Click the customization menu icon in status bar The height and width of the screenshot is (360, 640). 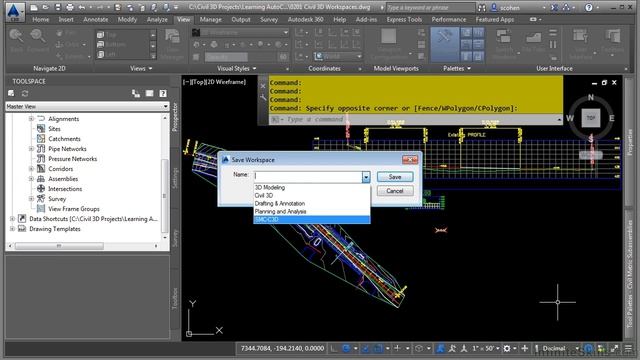click(629, 348)
